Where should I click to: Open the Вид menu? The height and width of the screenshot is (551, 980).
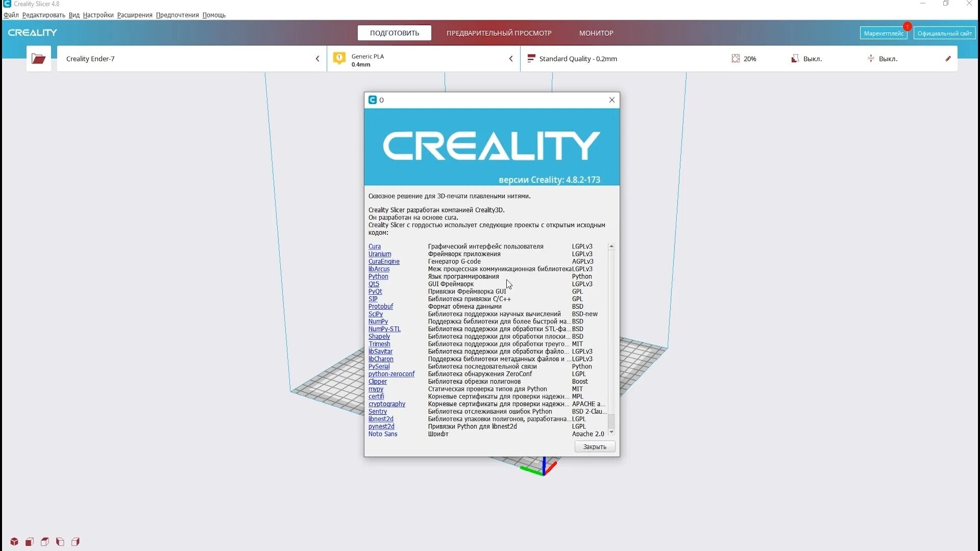point(74,15)
